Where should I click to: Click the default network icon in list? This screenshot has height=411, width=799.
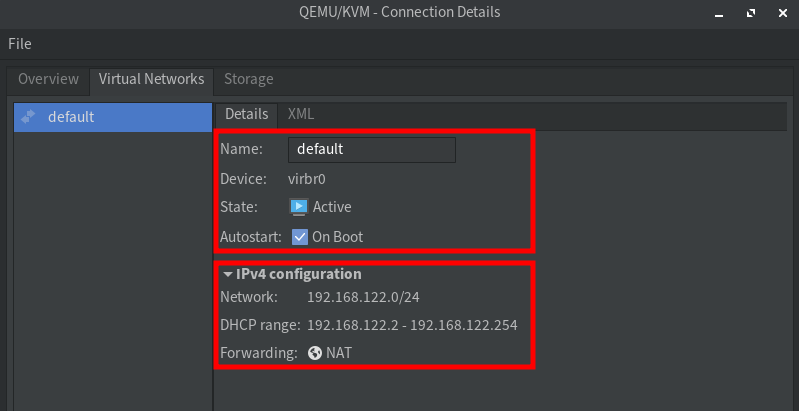point(28,117)
